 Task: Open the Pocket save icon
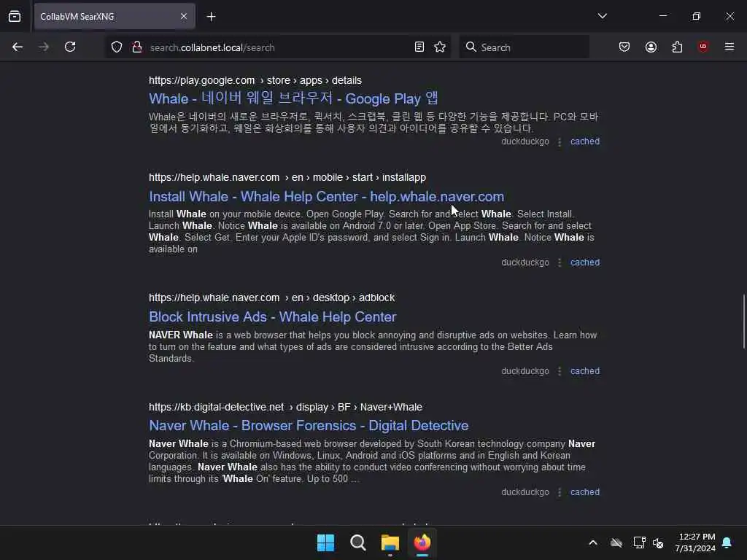624,47
